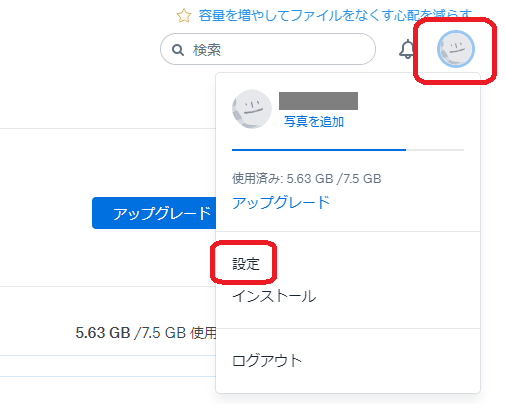Open the account avatar menu in top right
506x404 pixels.
pos(456,49)
